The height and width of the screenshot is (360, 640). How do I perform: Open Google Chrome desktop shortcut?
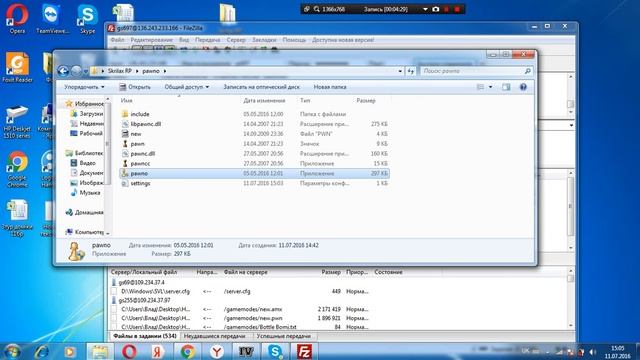tap(17, 169)
